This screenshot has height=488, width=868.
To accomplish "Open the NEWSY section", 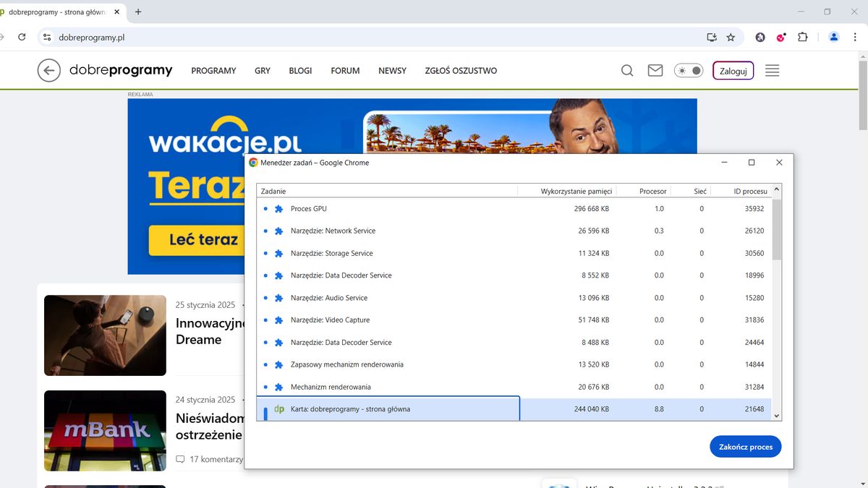I will [392, 71].
